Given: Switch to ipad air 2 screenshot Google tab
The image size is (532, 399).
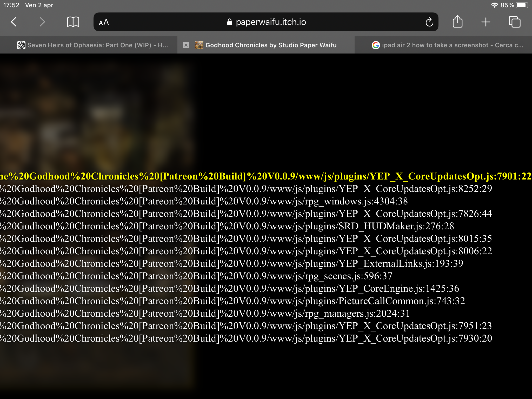Looking at the screenshot, I should (x=443, y=45).
